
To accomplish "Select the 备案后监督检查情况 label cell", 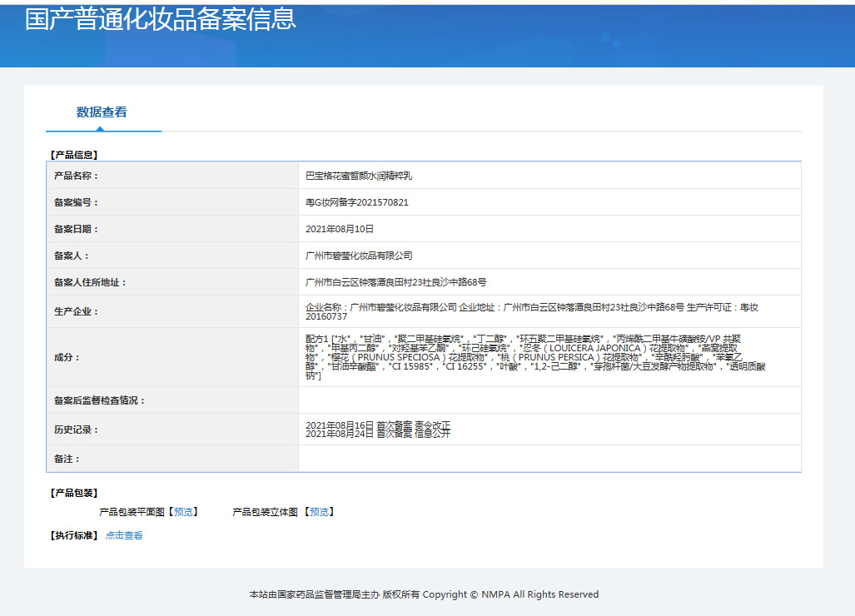I will tap(172, 400).
